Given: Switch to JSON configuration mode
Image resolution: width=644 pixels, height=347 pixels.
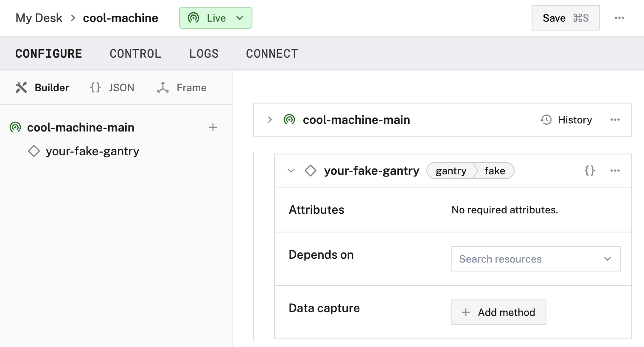Looking at the screenshot, I should [x=112, y=88].
